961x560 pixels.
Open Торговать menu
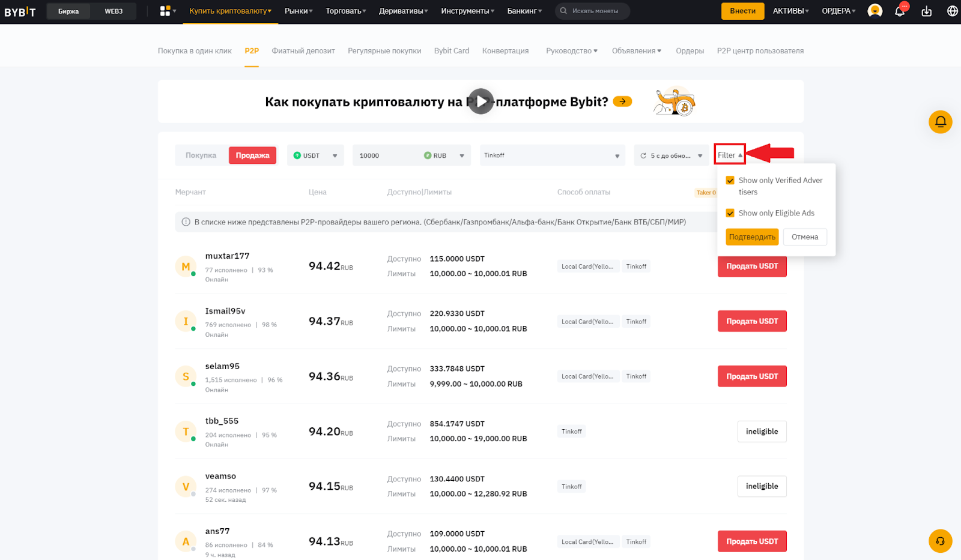pos(346,11)
